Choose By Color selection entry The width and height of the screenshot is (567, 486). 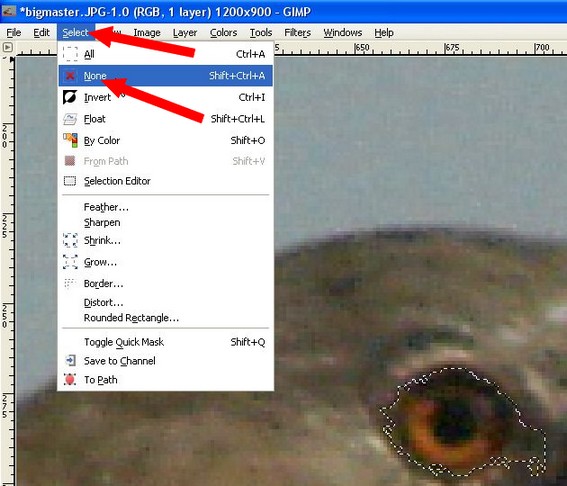tap(166, 140)
